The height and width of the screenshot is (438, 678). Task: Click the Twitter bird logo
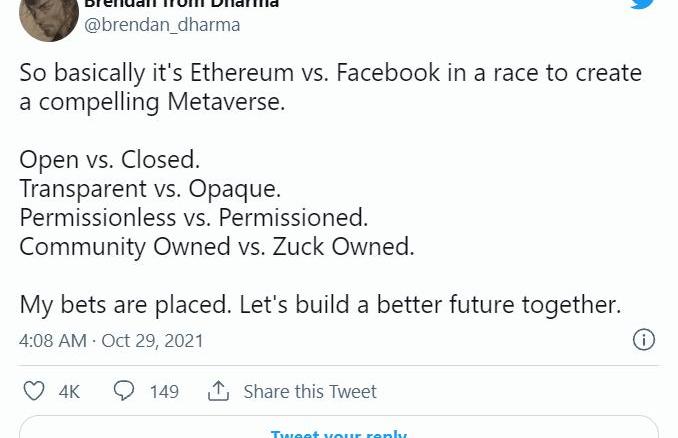coord(644,3)
